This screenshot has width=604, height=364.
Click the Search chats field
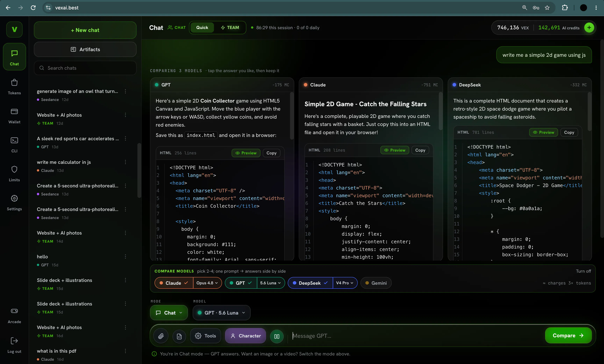[x=85, y=68]
